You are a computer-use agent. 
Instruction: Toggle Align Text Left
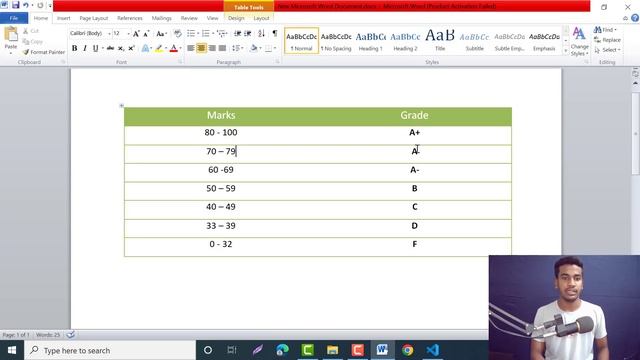tap(191, 48)
